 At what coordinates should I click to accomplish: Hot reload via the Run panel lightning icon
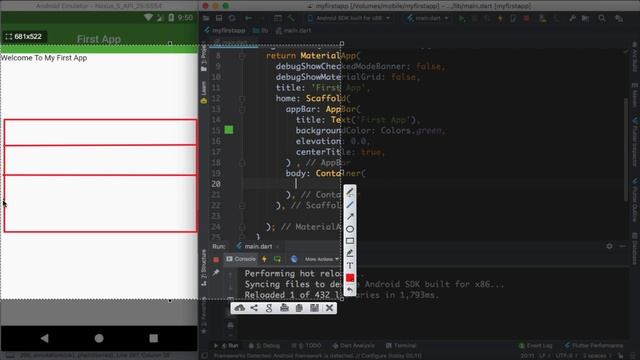tap(264, 259)
